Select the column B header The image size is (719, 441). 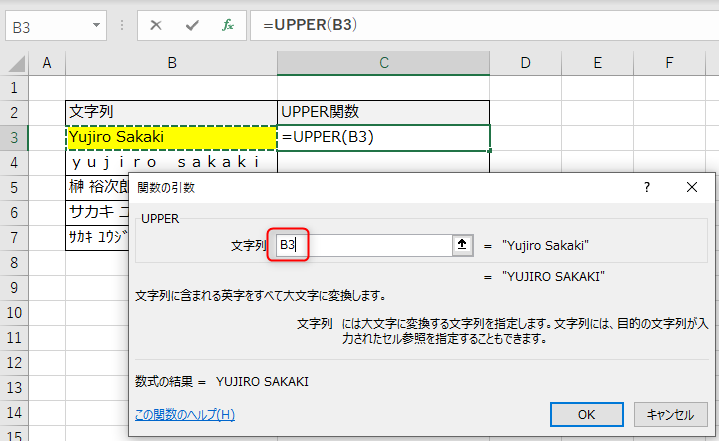click(172, 63)
